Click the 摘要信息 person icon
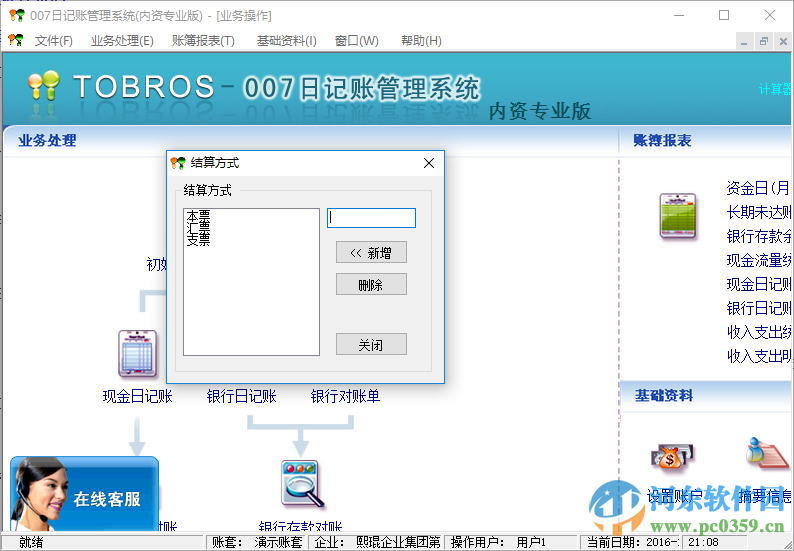The height and width of the screenshot is (551, 794). click(768, 453)
